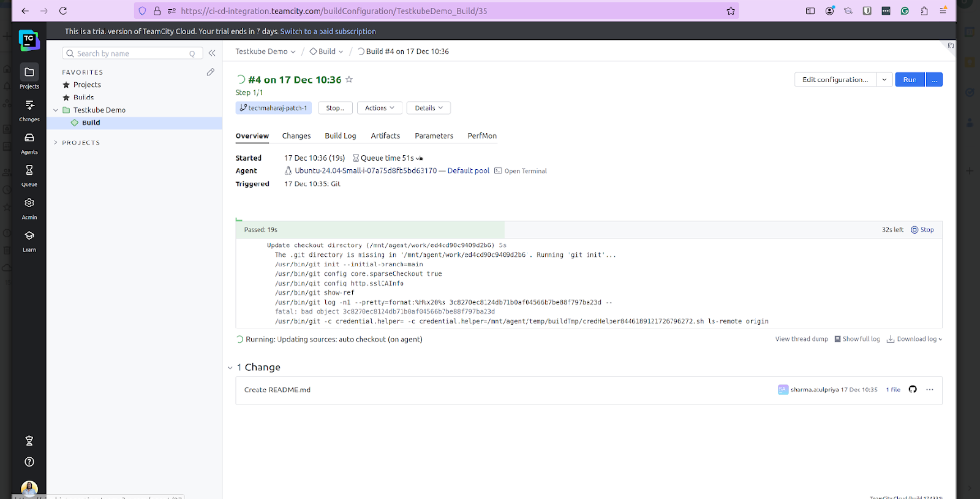Open the TeamCity logo home
The height and width of the screenshot is (499, 980).
(29, 40)
